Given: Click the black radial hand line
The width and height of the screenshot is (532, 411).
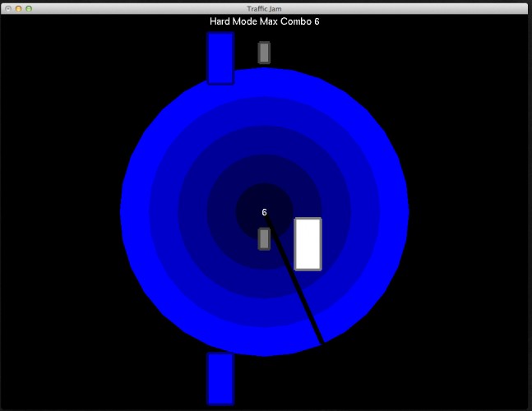Looking at the screenshot, I should [x=294, y=279].
